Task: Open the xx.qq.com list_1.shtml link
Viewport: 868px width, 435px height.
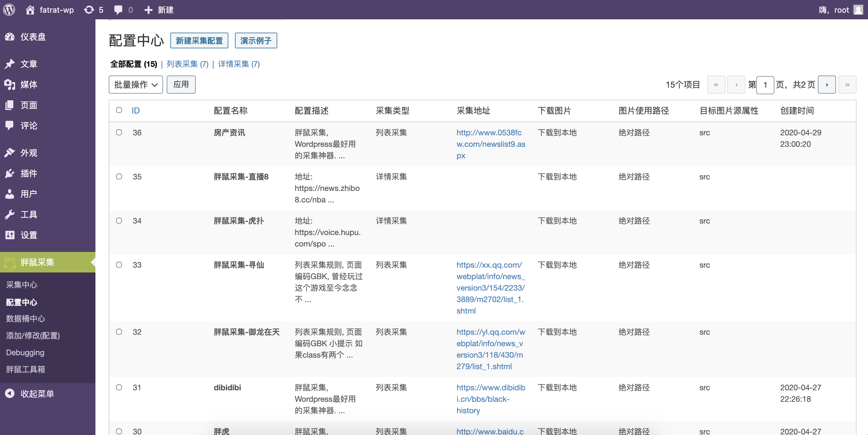Action: pos(490,288)
